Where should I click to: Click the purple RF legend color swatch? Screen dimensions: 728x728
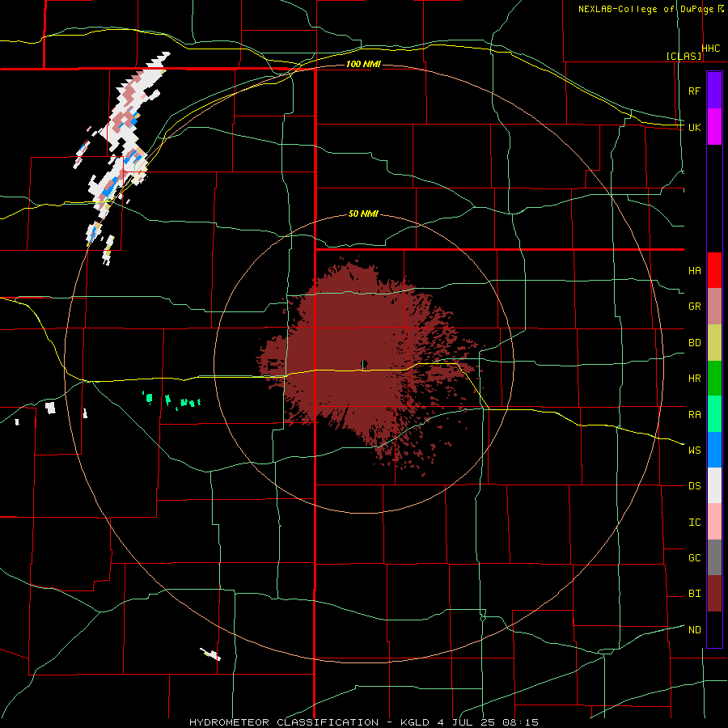point(714,90)
